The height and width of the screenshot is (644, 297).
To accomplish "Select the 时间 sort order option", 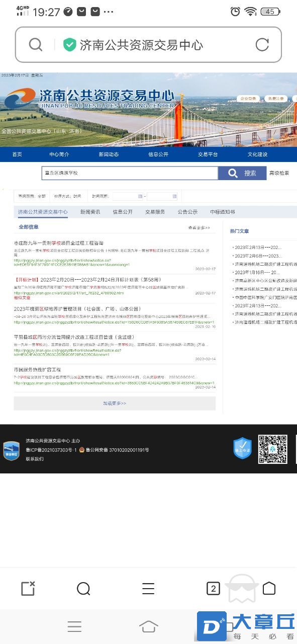I will pos(77,196).
